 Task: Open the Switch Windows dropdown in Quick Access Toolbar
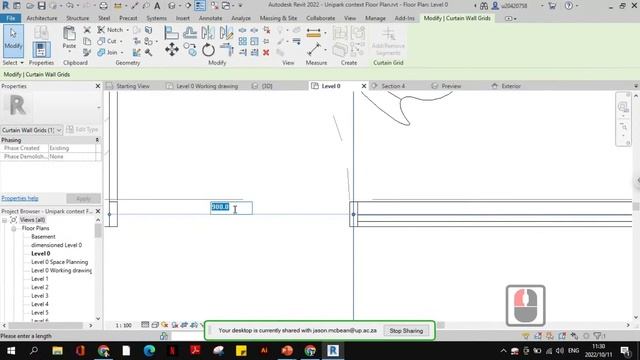[227, 6]
